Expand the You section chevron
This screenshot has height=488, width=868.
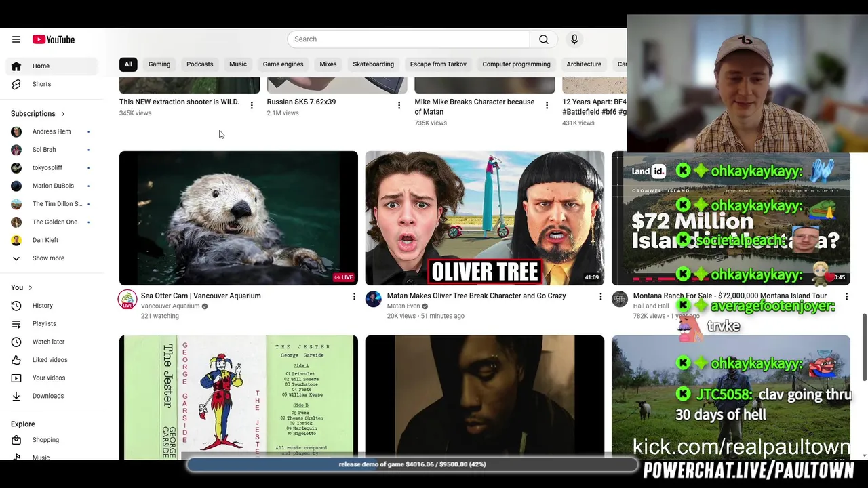[x=30, y=288]
